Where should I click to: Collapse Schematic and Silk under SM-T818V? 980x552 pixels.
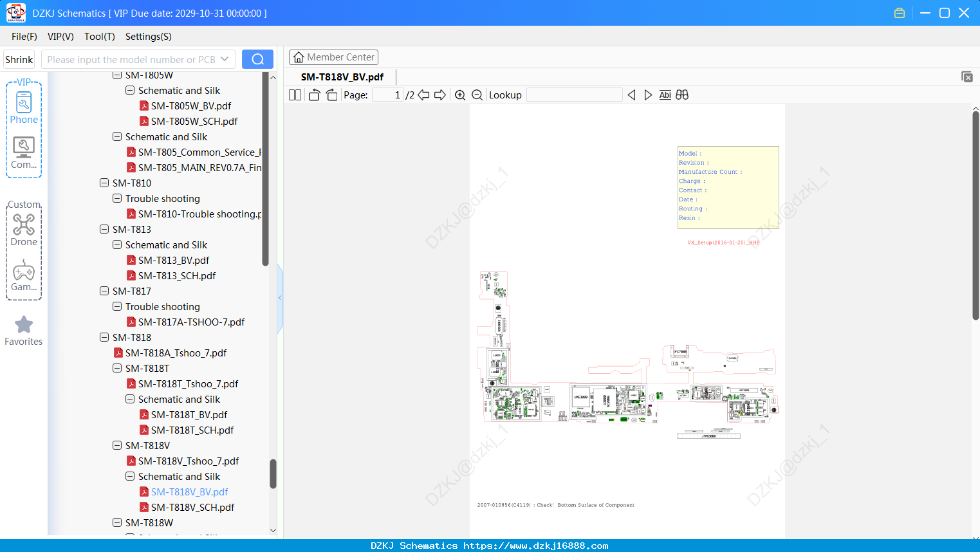tap(130, 476)
